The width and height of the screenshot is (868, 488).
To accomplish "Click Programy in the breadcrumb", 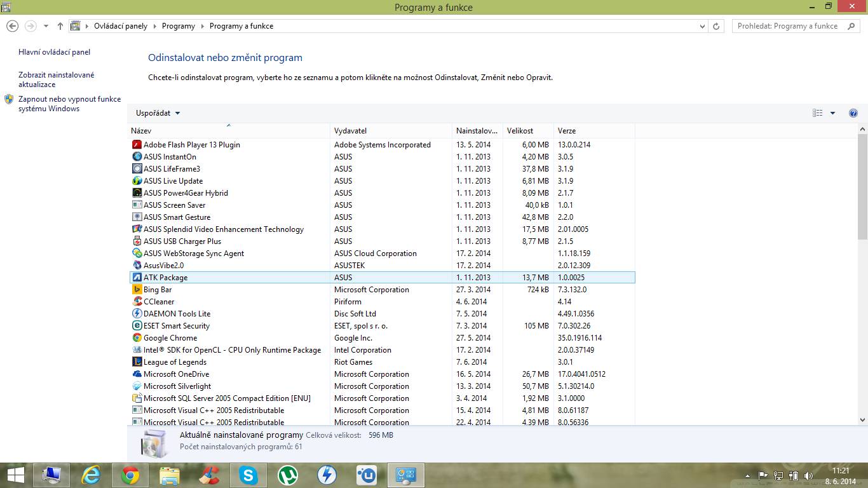I will [179, 26].
